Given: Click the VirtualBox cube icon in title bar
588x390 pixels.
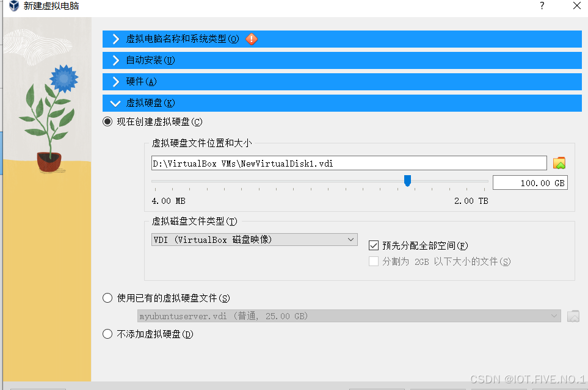Looking at the screenshot, I should 14,5.
